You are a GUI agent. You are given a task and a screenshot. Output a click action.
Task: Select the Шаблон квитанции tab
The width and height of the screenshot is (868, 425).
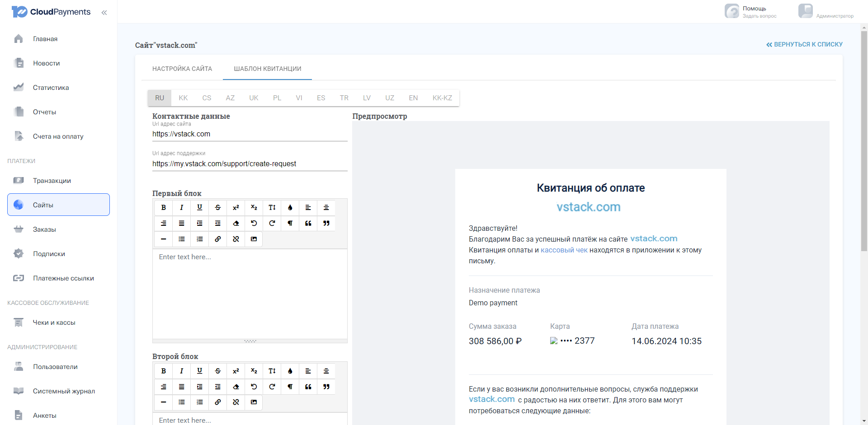point(268,69)
